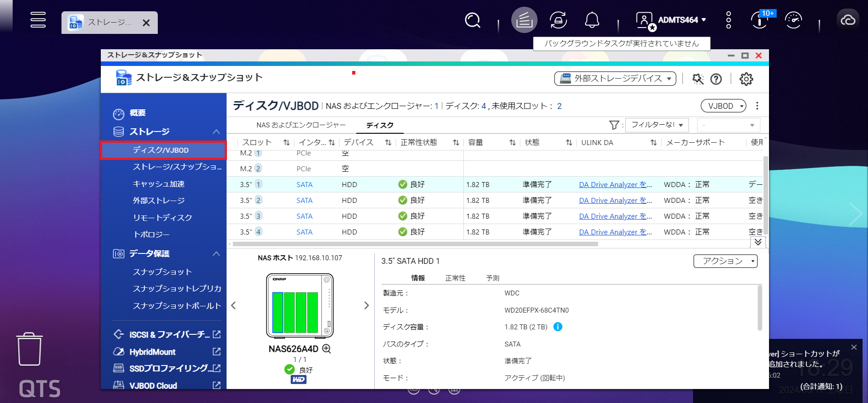The width and height of the screenshot is (868, 403).
Task: Select 概要 in the sidebar
Action: pyautogui.click(x=137, y=113)
